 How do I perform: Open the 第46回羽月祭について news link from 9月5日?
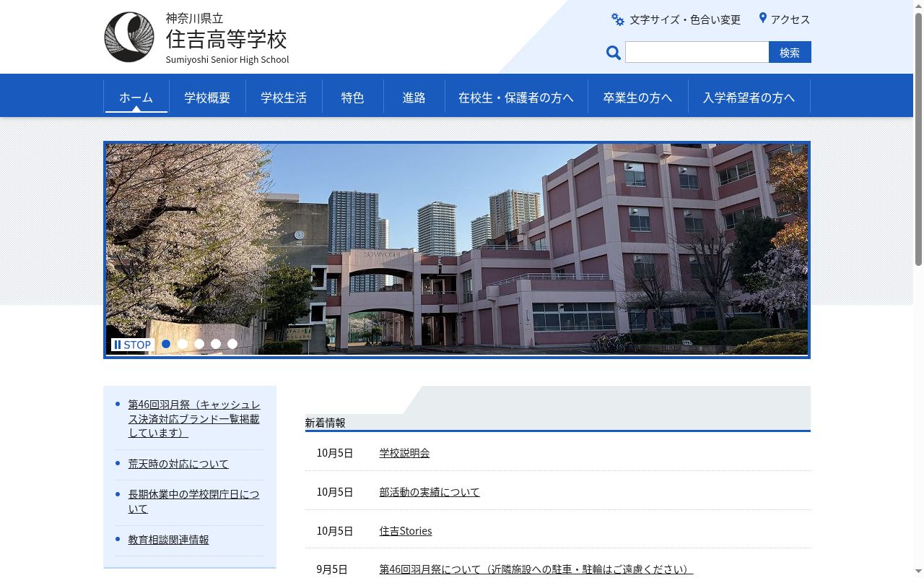[536, 569]
